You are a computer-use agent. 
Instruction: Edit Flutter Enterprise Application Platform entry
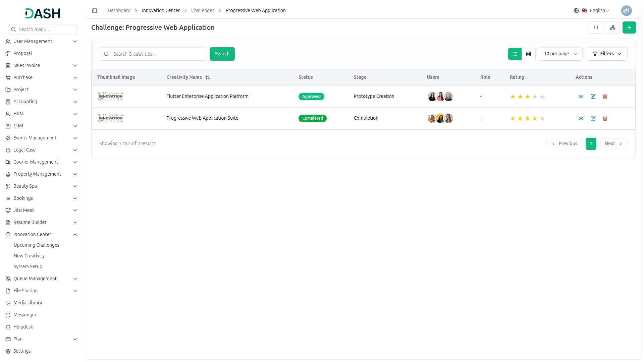pos(593,97)
